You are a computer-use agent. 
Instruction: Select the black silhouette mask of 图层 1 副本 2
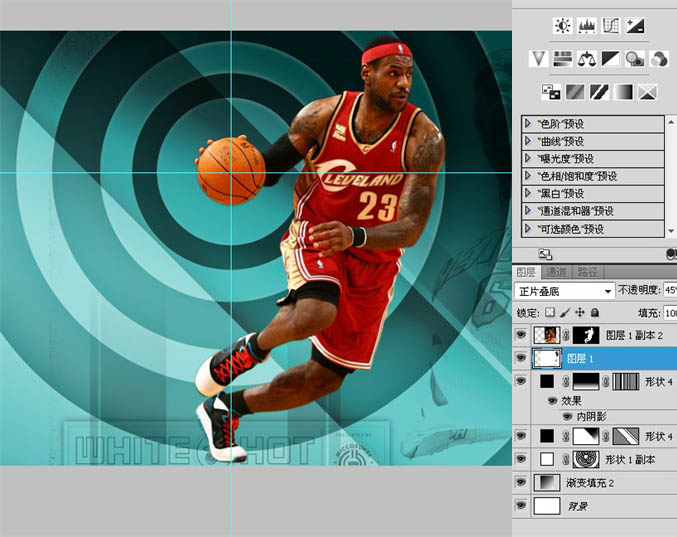coord(586,335)
